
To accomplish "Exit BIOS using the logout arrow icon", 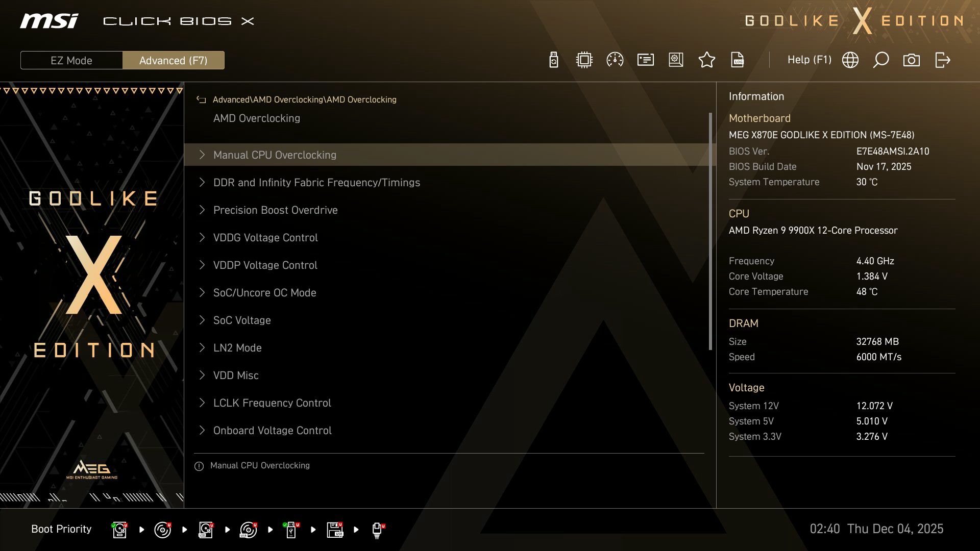I will tap(942, 60).
